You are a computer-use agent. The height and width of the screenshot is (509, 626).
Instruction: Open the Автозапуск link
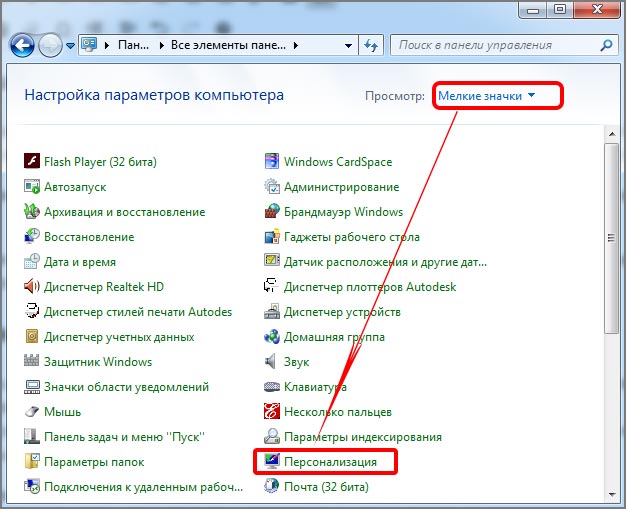pos(75,187)
